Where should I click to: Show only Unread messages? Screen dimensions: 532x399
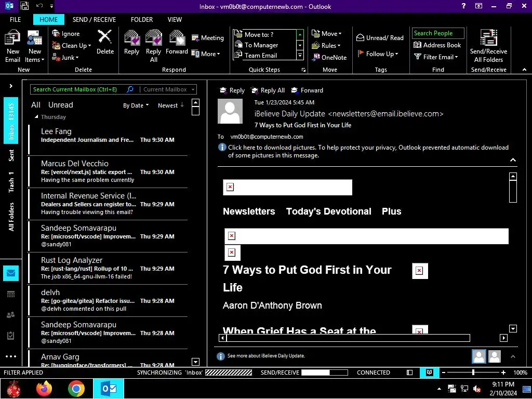coord(60,105)
